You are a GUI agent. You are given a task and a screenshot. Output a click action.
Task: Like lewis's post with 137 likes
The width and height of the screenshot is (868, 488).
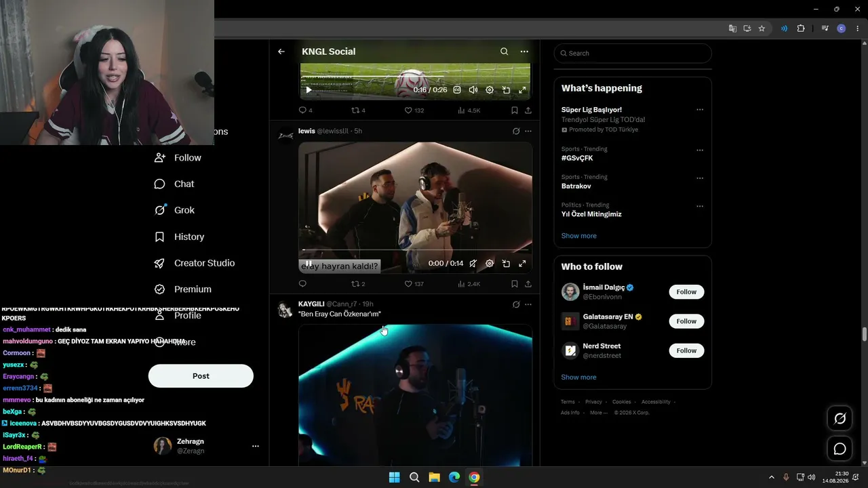click(x=414, y=284)
